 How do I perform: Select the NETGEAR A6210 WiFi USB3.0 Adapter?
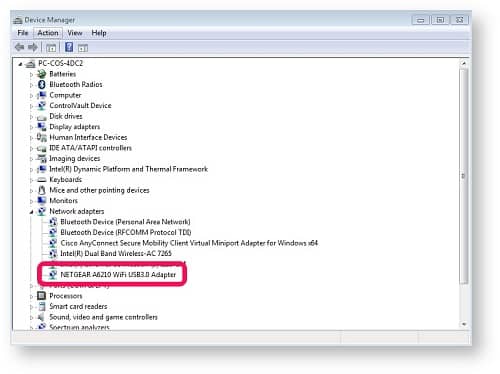coord(118,275)
